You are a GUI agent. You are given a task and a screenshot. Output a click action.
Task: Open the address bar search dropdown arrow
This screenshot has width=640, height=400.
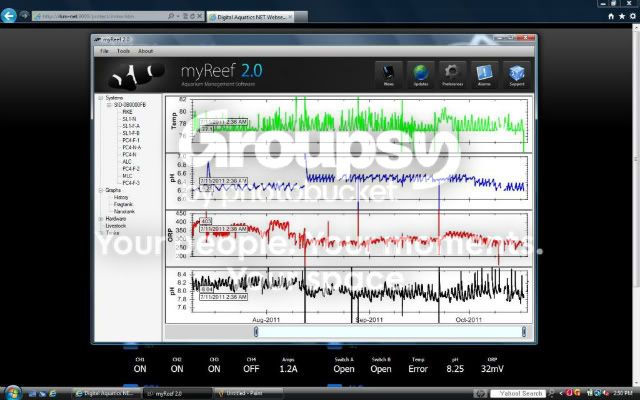point(178,16)
